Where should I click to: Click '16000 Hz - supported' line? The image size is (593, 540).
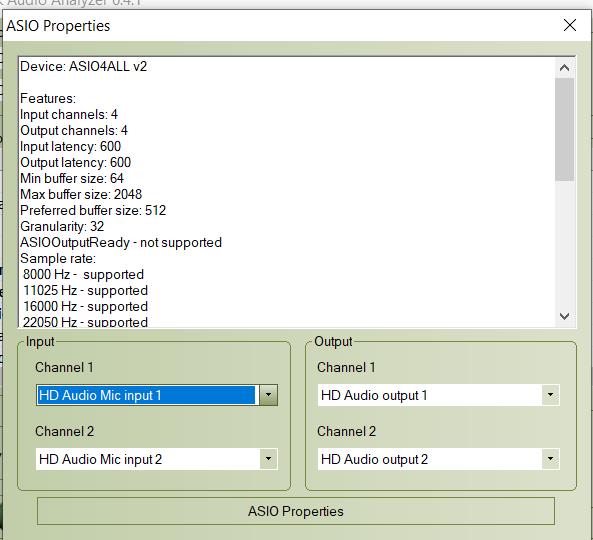(x=85, y=306)
